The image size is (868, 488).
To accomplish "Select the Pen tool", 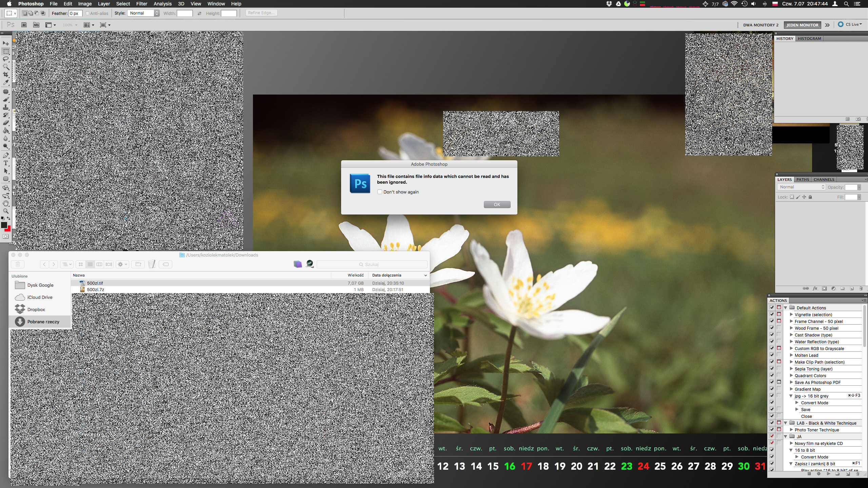I will [x=6, y=155].
